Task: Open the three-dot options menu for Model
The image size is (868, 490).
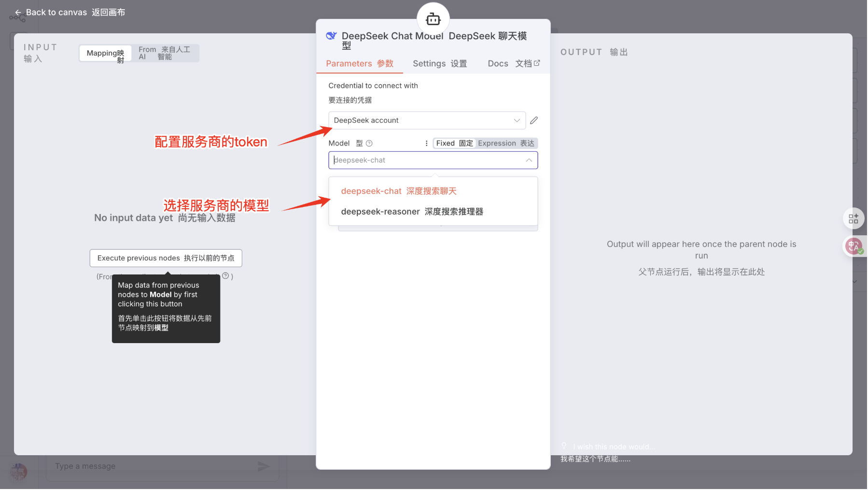Action: 426,144
